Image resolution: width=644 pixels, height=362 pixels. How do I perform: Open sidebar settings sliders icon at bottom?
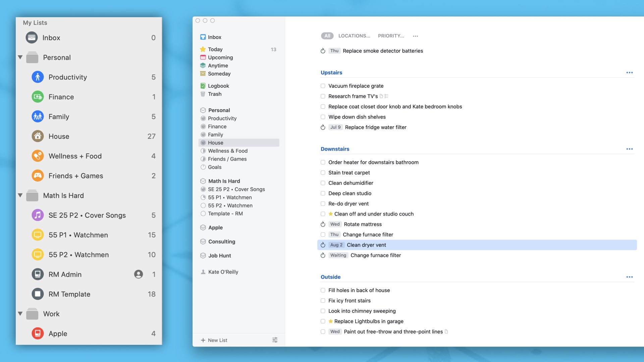[275, 340]
